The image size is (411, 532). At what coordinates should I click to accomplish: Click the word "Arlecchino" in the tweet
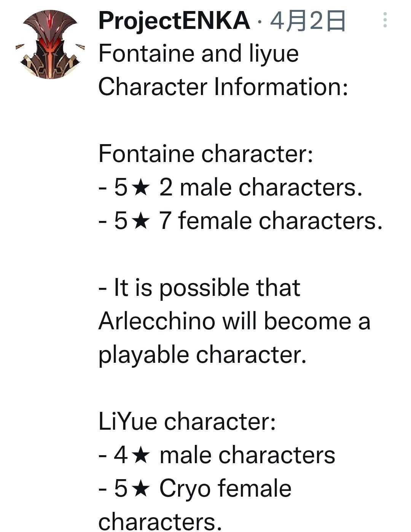pyautogui.click(x=157, y=321)
